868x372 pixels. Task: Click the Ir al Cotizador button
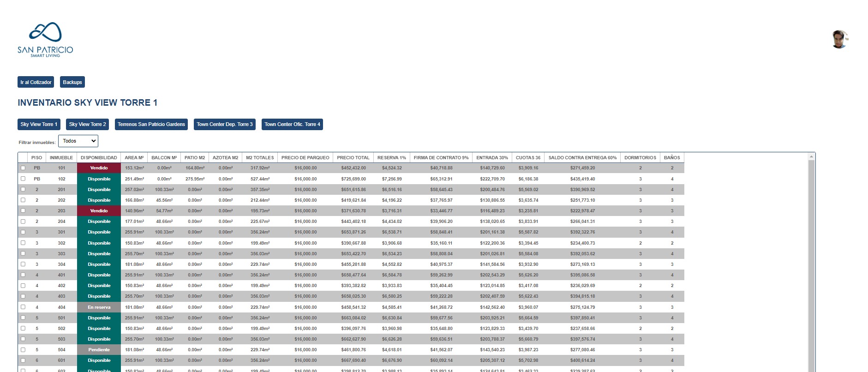36,82
